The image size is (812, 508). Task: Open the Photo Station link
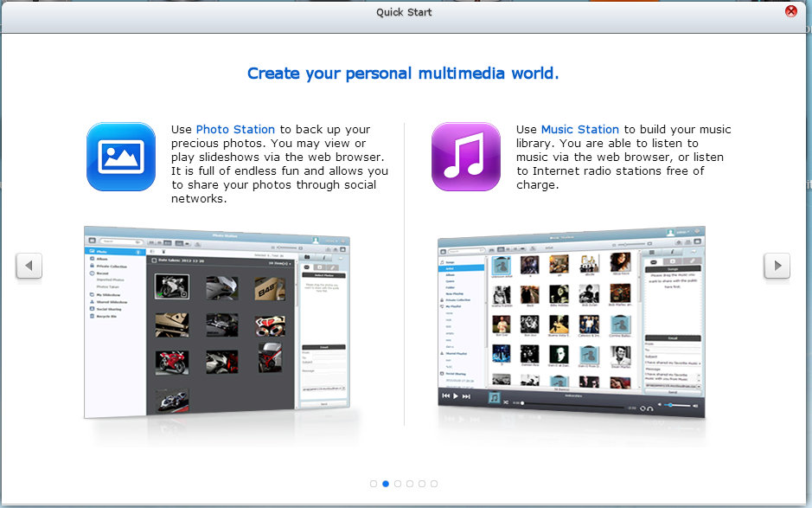235,129
